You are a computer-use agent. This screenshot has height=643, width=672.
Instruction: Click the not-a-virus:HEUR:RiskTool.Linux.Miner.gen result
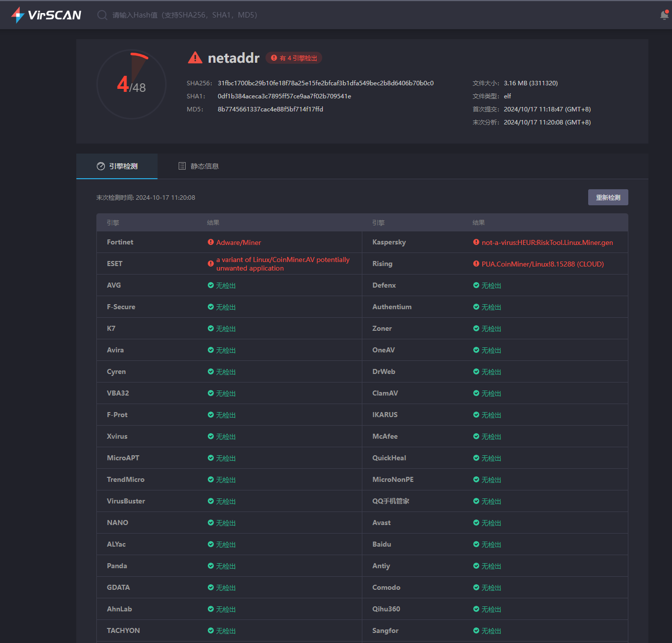[x=548, y=242]
